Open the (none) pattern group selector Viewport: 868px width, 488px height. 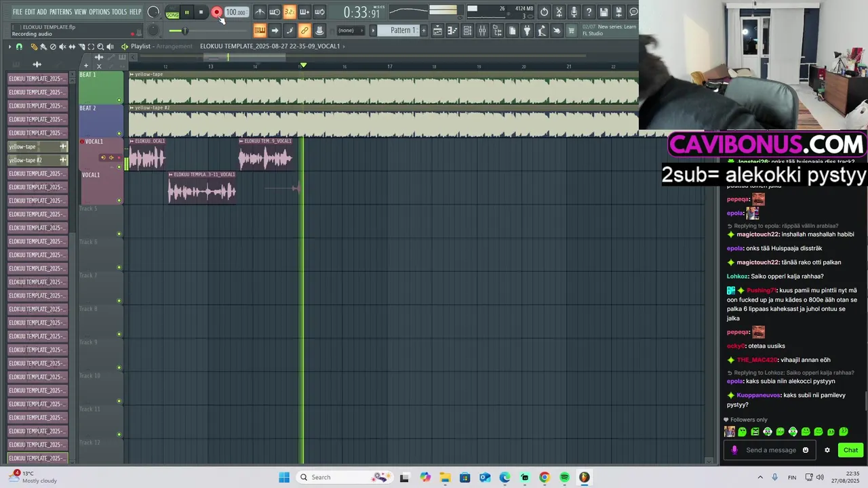click(350, 30)
